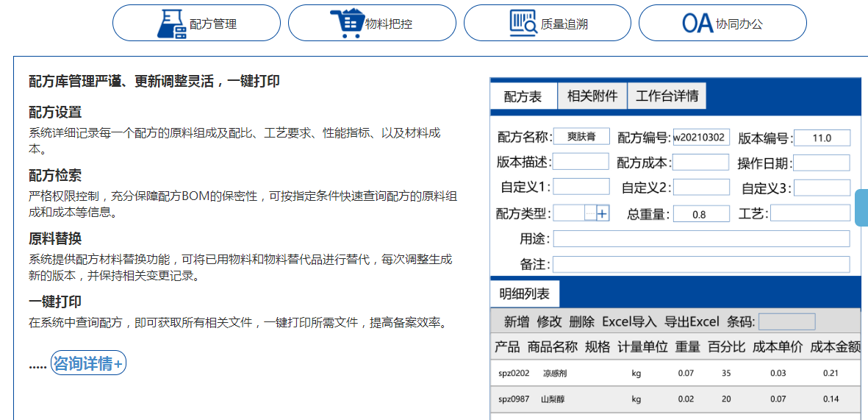This screenshot has height=420, width=868.
Task: Click the OA logo icon for 协同办公
Action: click(x=697, y=24)
